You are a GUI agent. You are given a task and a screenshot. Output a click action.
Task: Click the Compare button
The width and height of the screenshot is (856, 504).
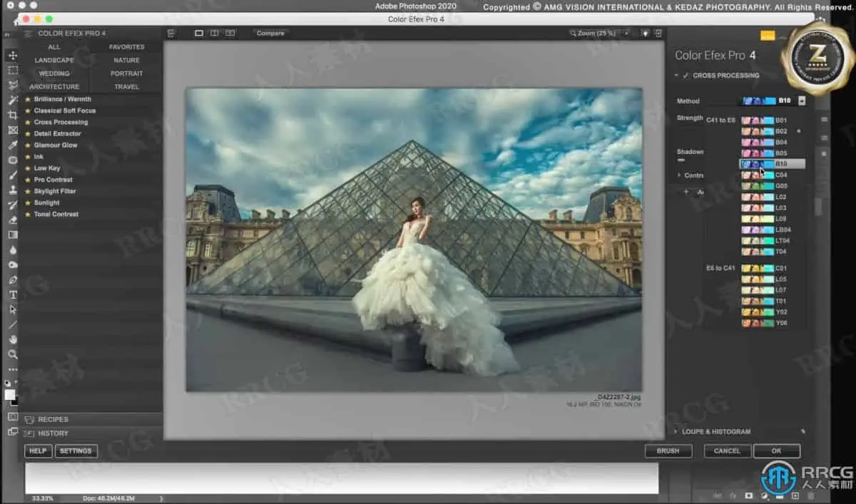click(x=270, y=34)
